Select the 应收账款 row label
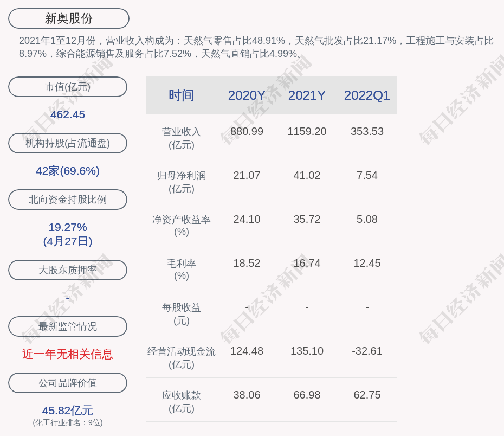504x436 pixels. (x=182, y=395)
